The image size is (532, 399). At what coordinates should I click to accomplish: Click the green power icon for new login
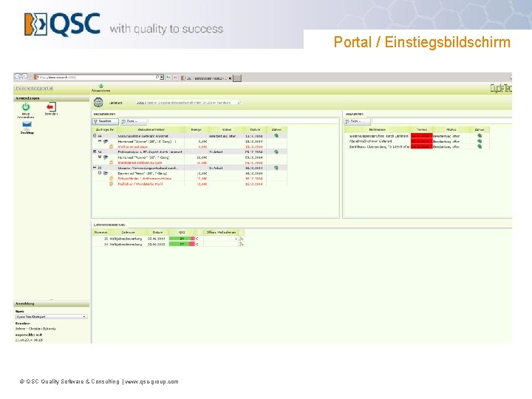point(26,107)
